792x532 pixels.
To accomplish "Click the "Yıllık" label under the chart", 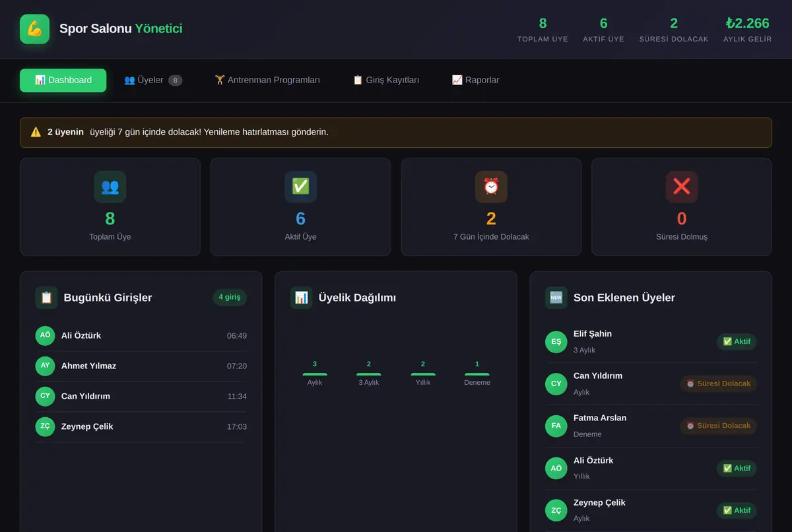I will [423, 383].
